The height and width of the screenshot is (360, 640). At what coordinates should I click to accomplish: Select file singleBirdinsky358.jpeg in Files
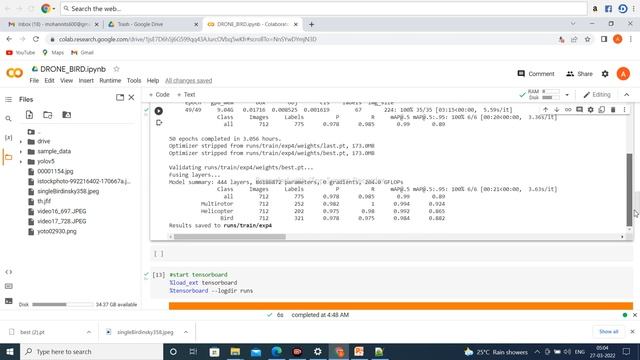point(68,191)
